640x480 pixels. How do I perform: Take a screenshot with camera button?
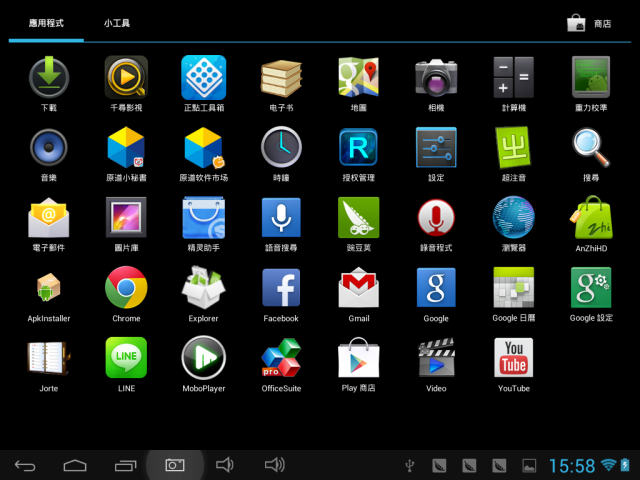pos(175,465)
